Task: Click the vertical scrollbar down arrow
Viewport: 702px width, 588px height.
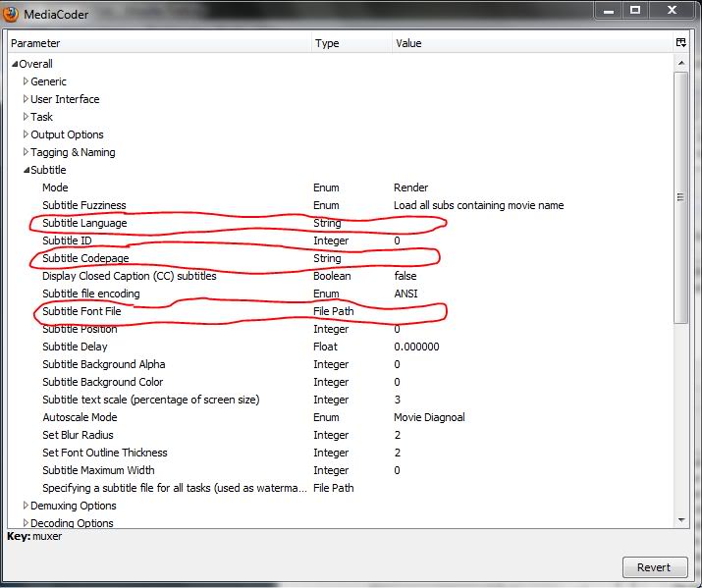Action: pyautogui.click(x=681, y=519)
